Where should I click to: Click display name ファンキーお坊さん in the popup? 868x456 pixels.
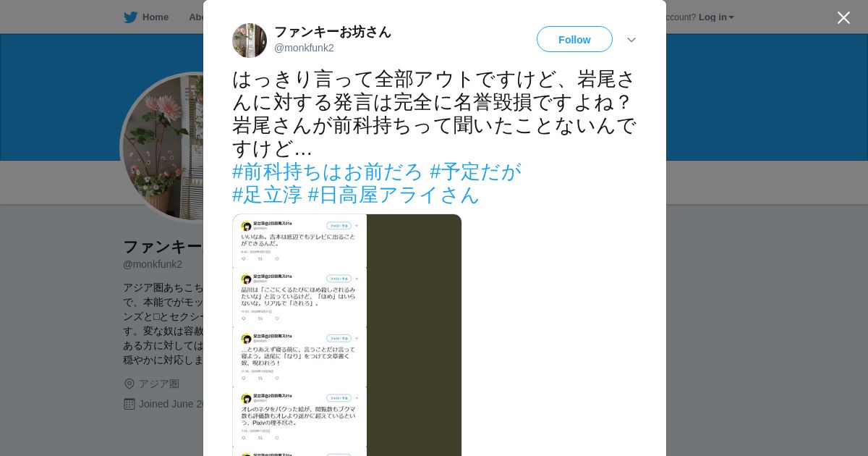click(333, 32)
